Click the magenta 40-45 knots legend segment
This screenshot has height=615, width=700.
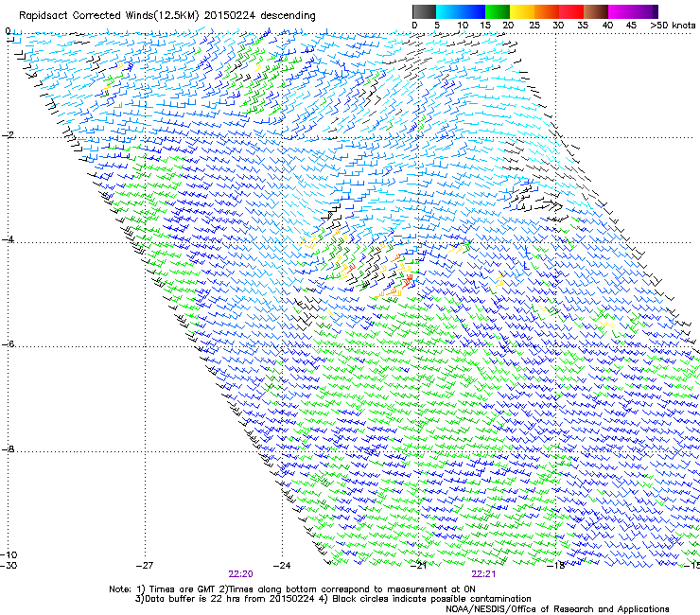(x=621, y=11)
